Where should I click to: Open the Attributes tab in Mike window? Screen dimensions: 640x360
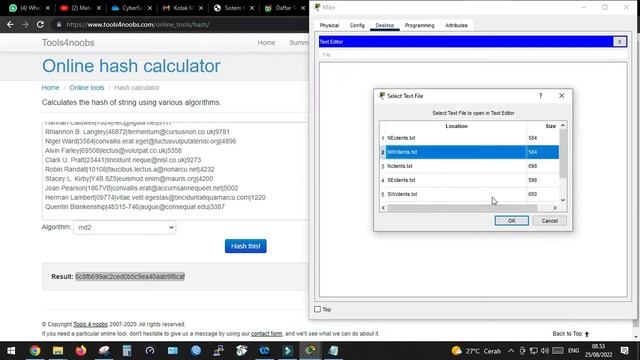[x=456, y=25]
